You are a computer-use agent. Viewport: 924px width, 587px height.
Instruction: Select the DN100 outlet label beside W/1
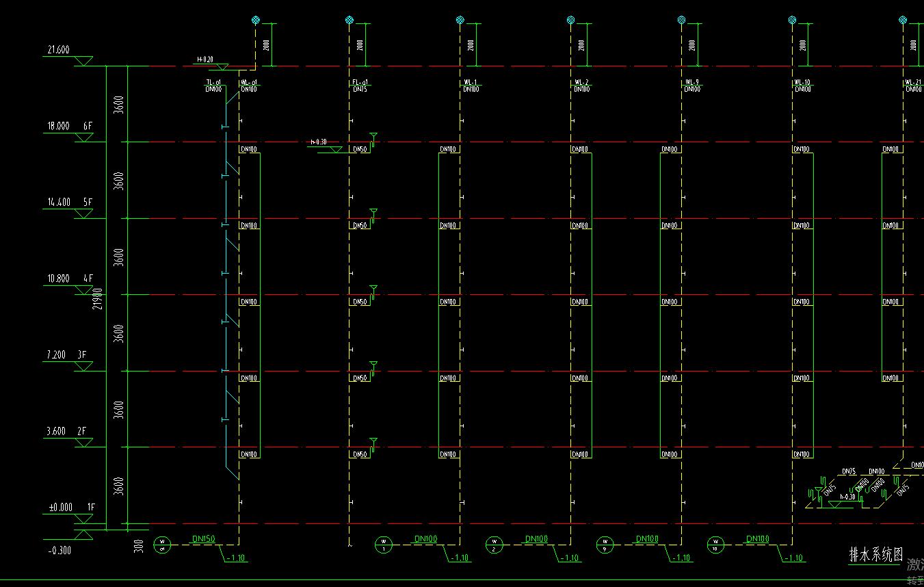click(425, 539)
